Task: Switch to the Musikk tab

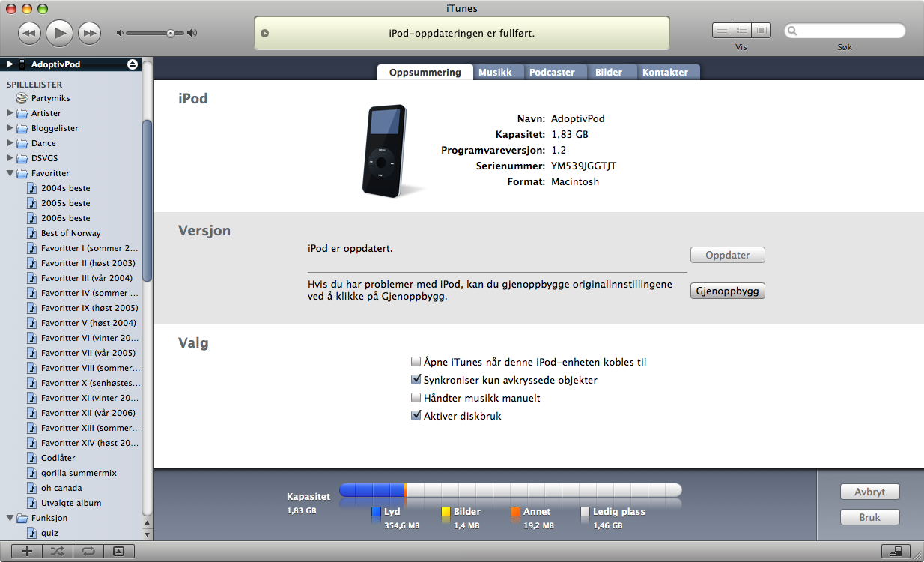Action: (495, 72)
